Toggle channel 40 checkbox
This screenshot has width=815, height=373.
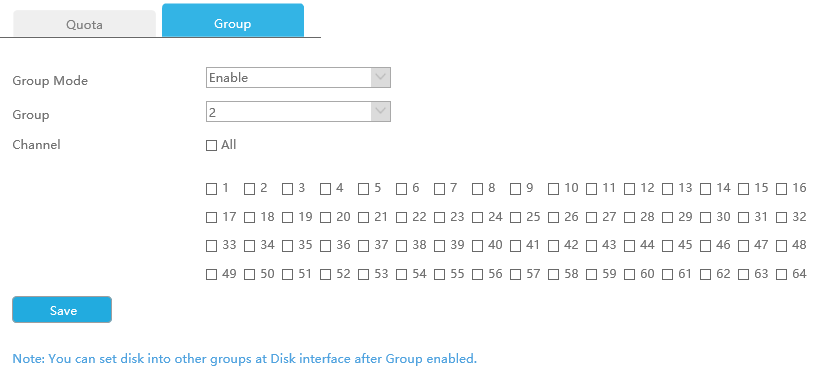coord(477,246)
